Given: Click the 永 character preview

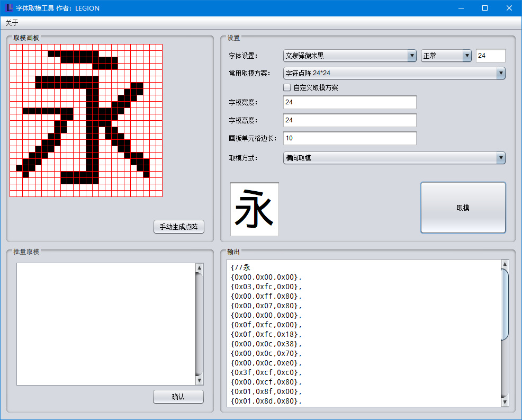Looking at the screenshot, I should tap(255, 208).
